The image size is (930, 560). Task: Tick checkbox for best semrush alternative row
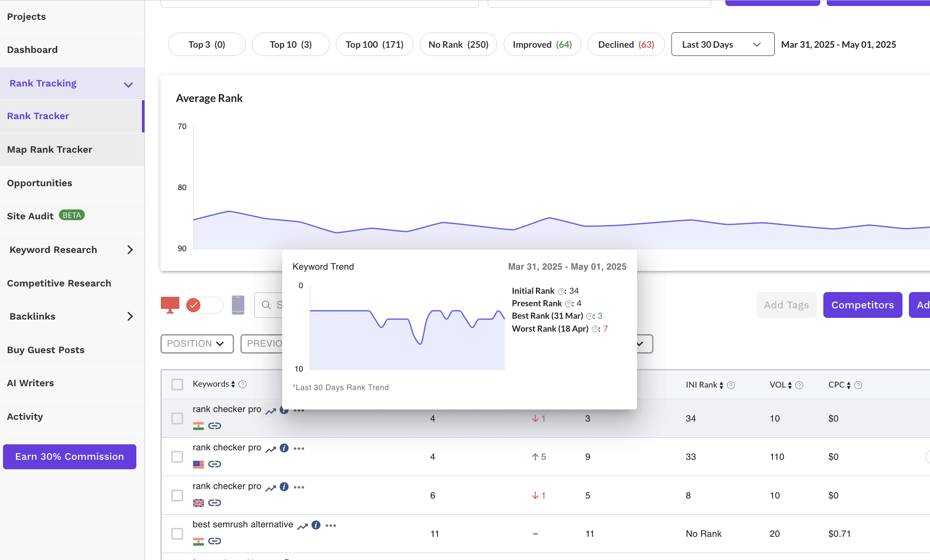coord(177,534)
